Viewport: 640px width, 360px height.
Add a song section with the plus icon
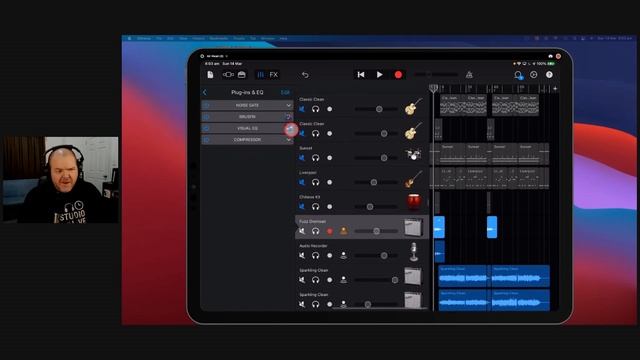point(555,89)
